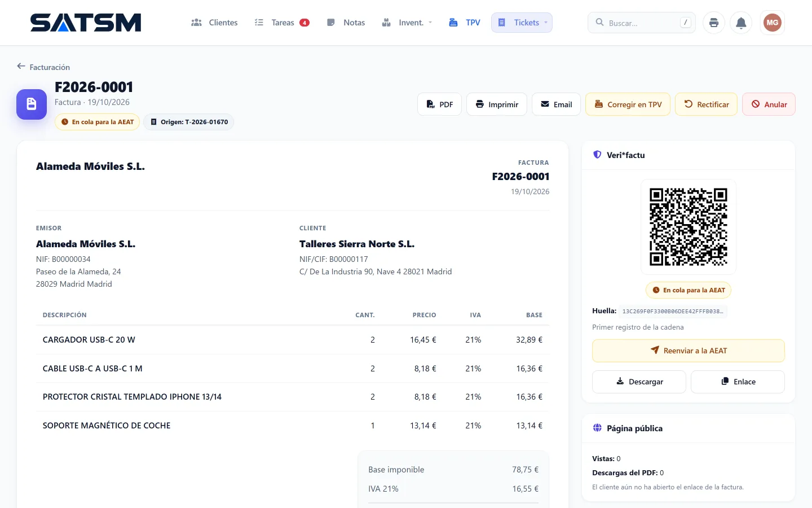Expand the Invent. dropdown

pyautogui.click(x=407, y=23)
